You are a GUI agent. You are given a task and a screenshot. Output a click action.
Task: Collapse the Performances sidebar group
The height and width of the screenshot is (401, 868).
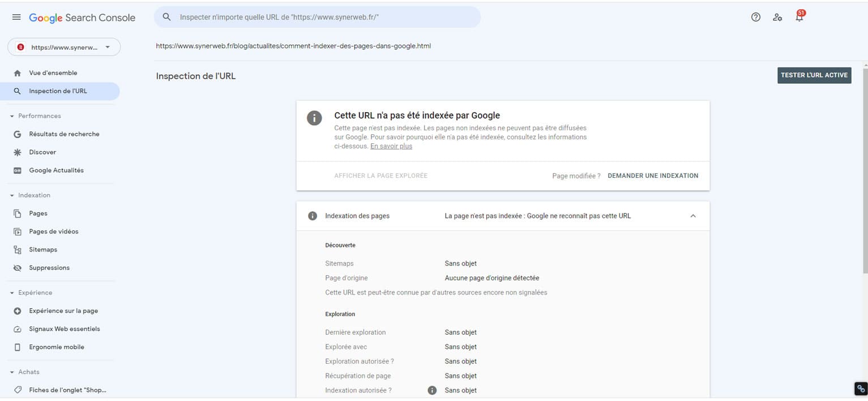[12, 116]
